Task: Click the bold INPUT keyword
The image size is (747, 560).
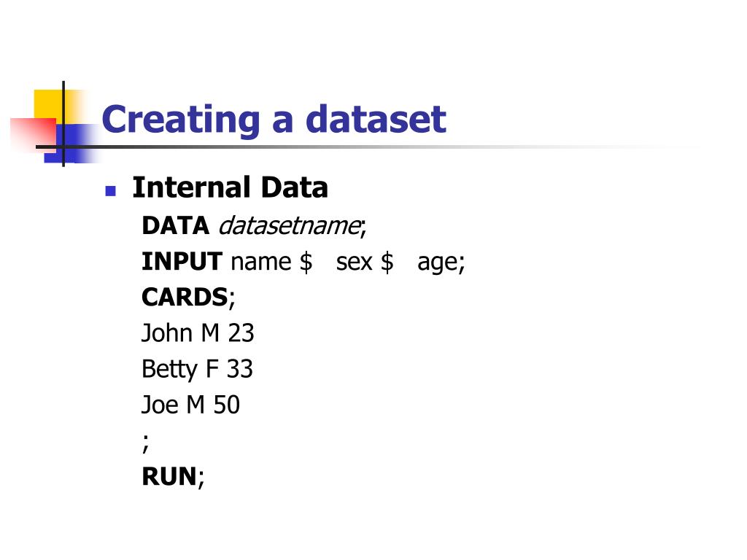Action: (182, 262)
